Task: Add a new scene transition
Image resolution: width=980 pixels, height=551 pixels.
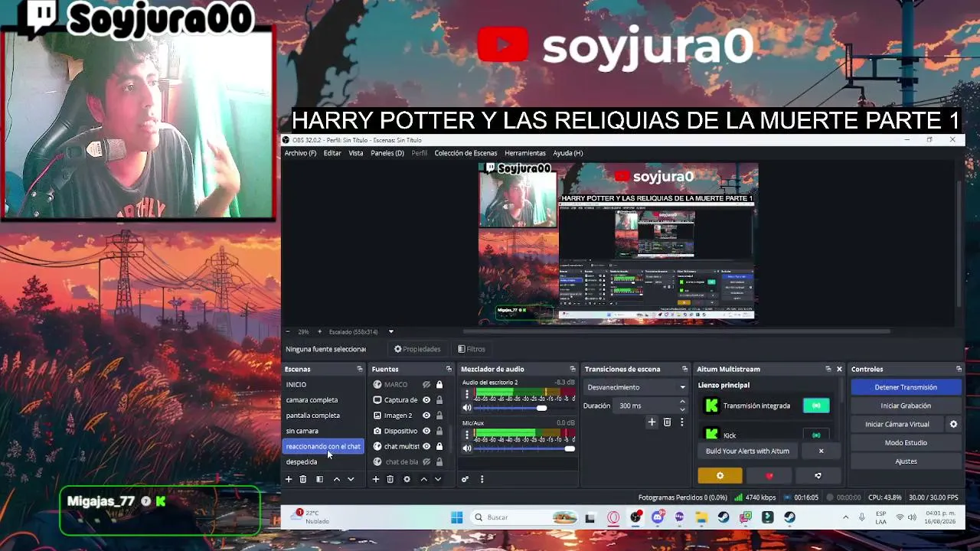Action: (x=652, y=422)
